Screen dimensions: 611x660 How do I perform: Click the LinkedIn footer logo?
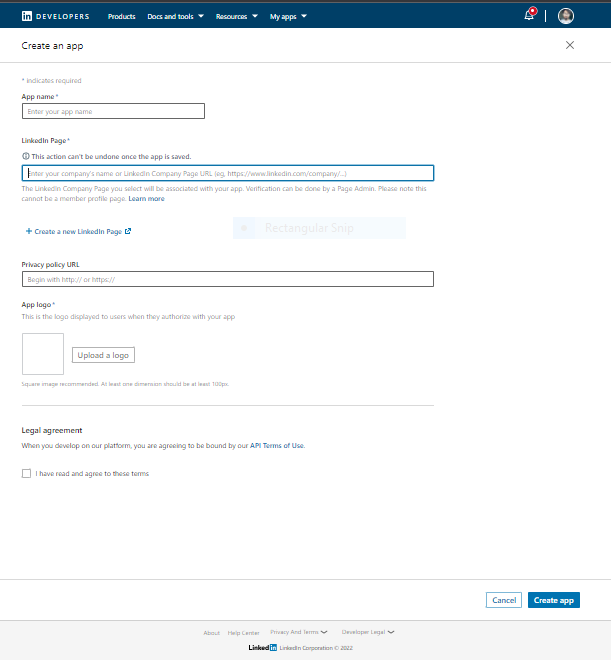click(x=263, y=647)
